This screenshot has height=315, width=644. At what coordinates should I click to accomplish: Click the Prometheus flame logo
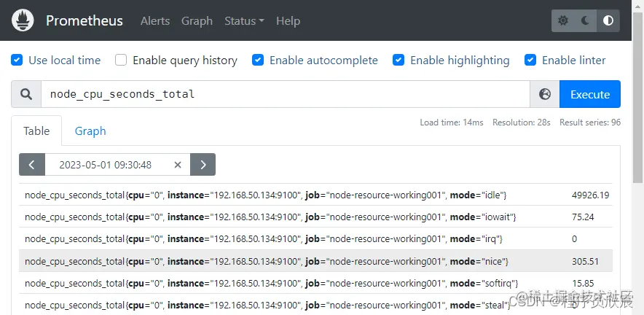(25, 20)
